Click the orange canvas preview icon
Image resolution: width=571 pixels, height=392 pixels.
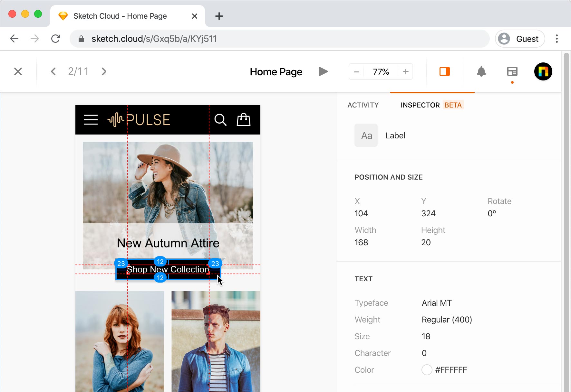click(445, 71)
